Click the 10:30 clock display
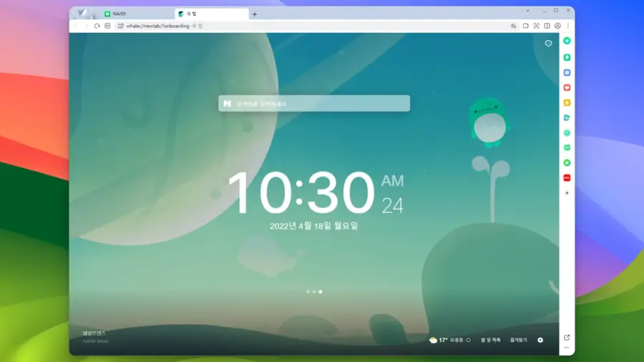The height and width of the screenshot is (362, 644). pos(301,193)
